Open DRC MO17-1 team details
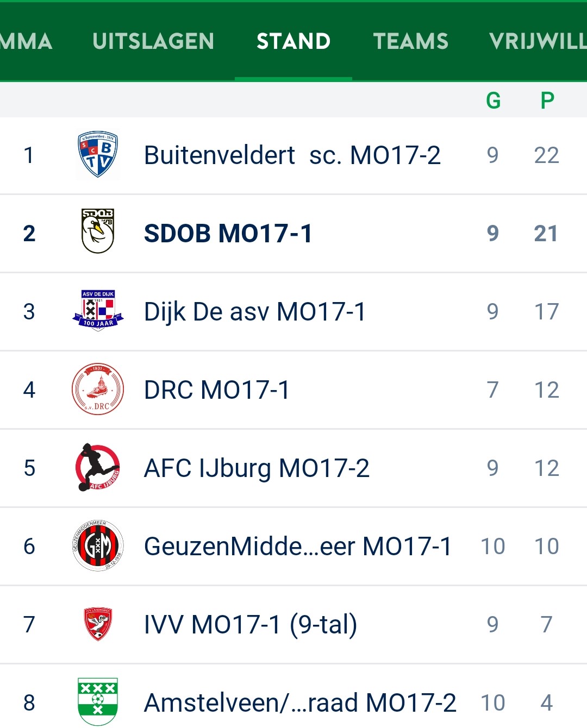This screenshot has width=587, height=728. (x=293, y=390)
